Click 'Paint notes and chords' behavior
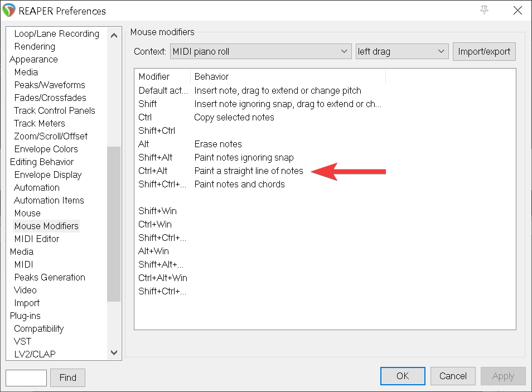This screenshot has height=392, width=532. 240,185
